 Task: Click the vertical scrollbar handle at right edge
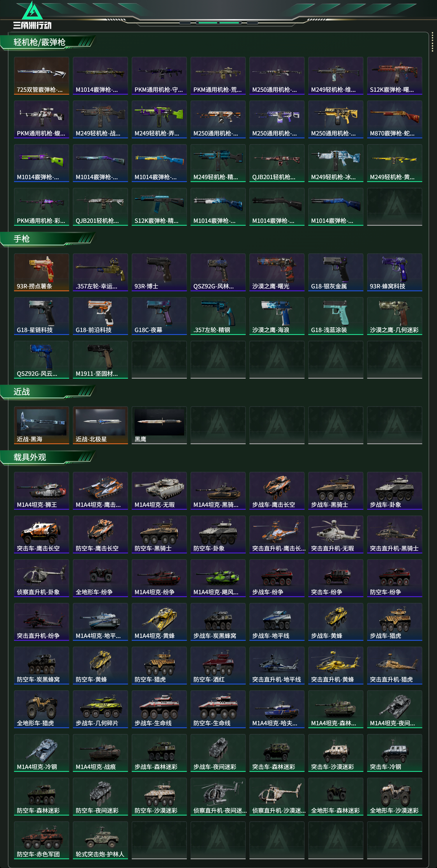[x=432, y=42]
